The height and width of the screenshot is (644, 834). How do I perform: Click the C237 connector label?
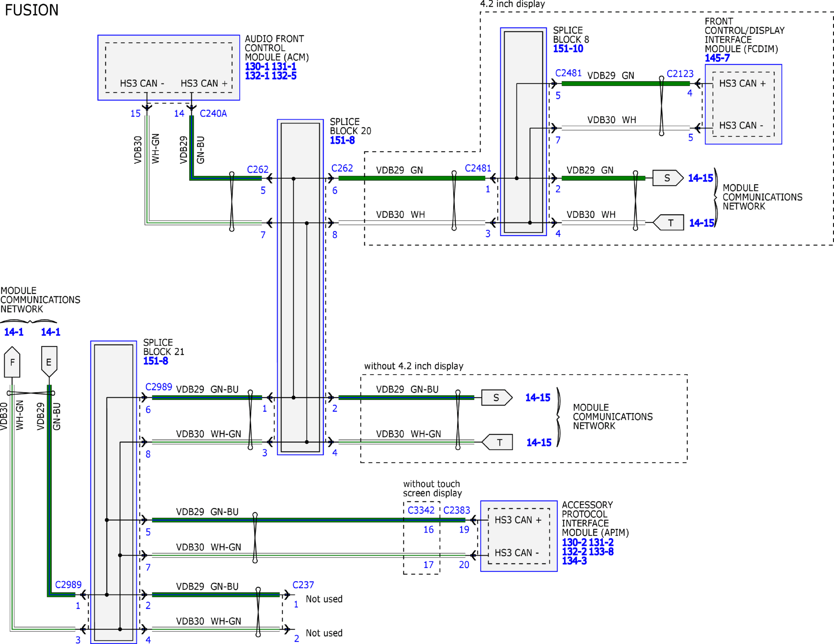point(303,585)
